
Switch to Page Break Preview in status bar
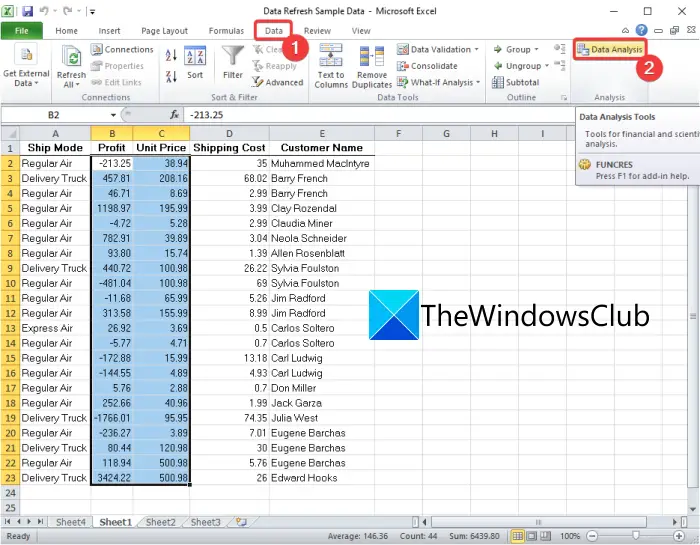546,536
